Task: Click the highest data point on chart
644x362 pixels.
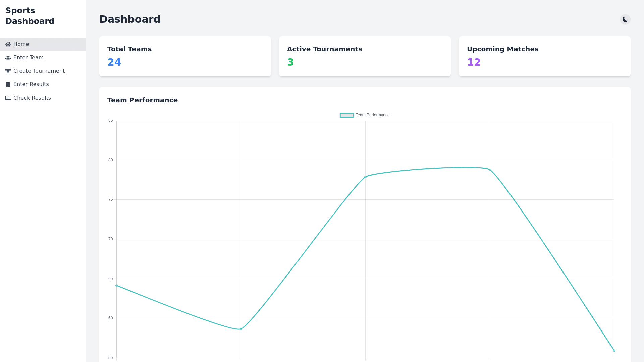Action: tap(490, 170)
